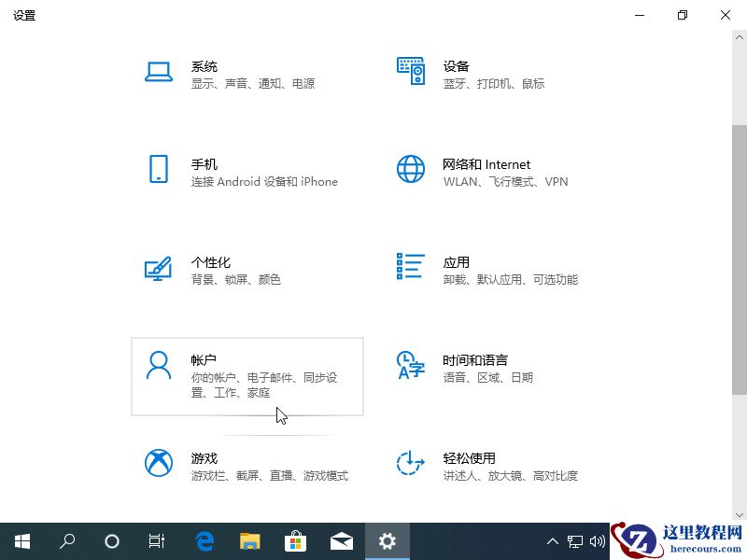Viewport: 747px width, 560px height.
Task: Open Task View from the taskbar
Action: coord(156,540)
